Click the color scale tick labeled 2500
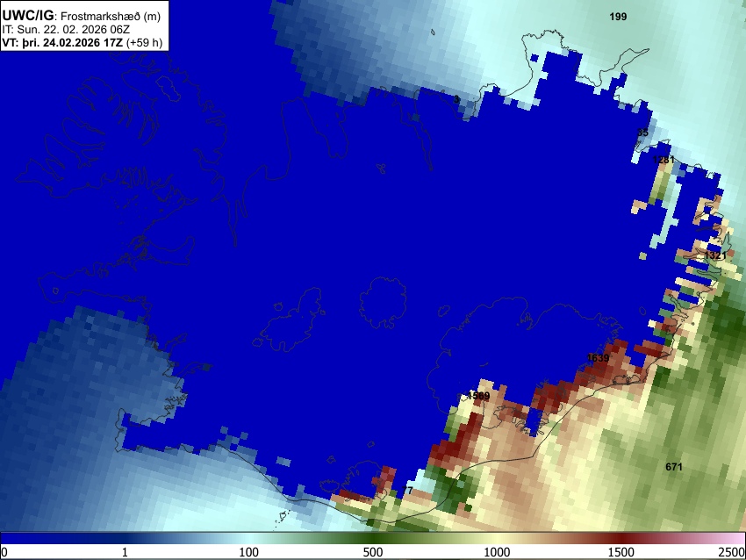 click(732, 552)
